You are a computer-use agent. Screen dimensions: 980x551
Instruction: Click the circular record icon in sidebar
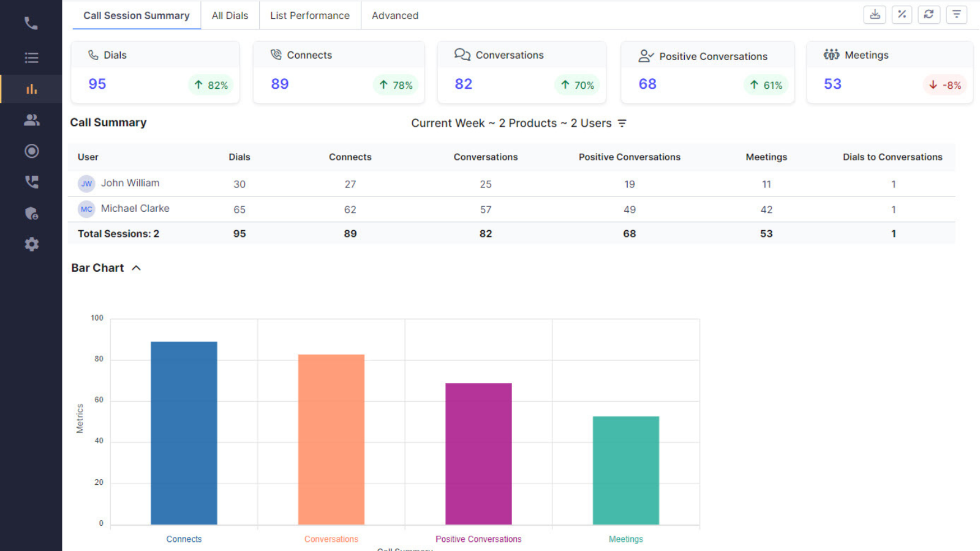(x=31, y=151)
